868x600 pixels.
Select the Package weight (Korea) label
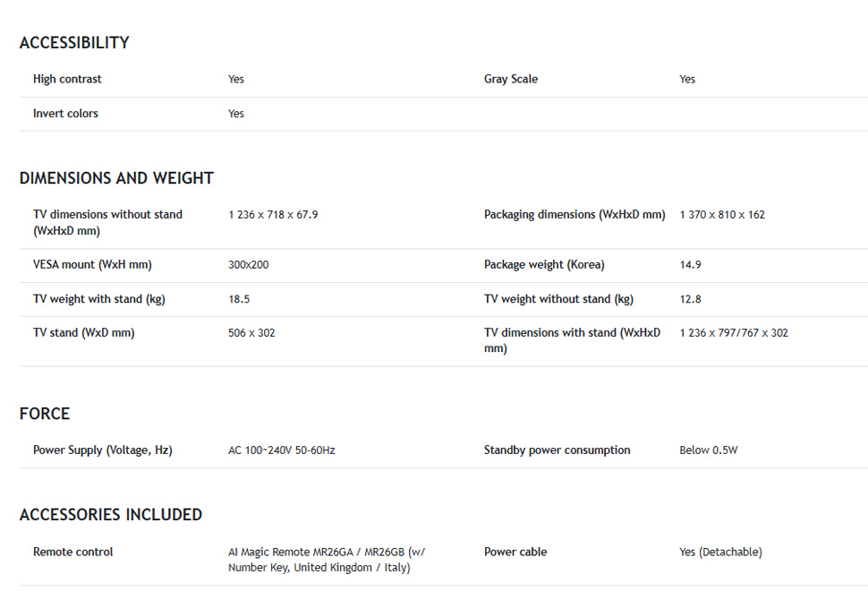click(x=544, y=265)
